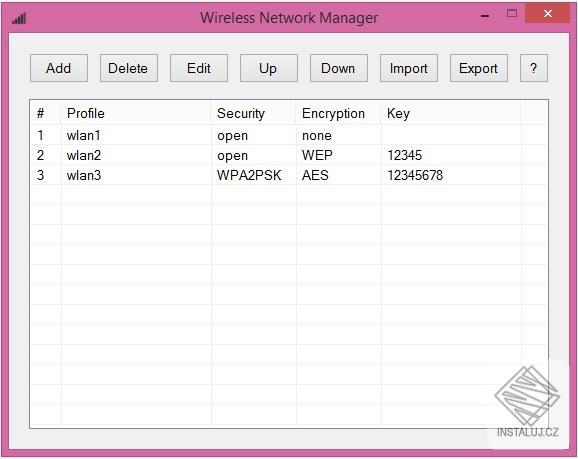Viewport: 578px width, 459px height.
Task: Select the wlan3 profile row
Action: 289,175
